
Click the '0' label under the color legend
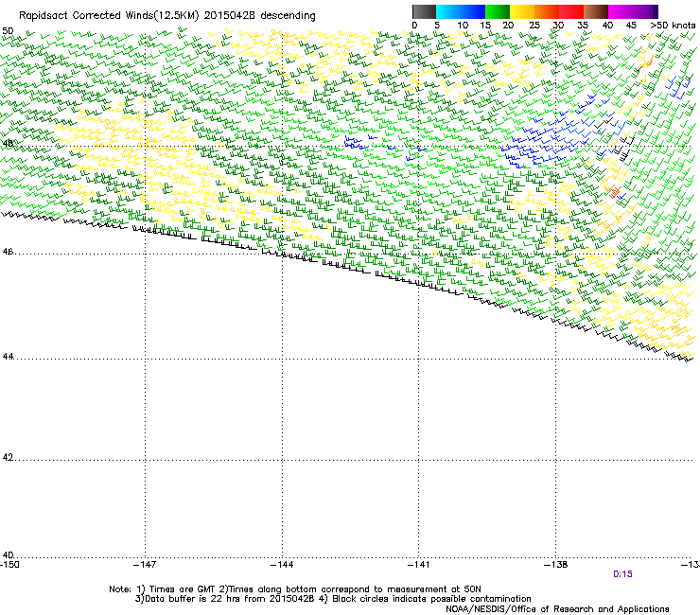[x=414, y=26]
